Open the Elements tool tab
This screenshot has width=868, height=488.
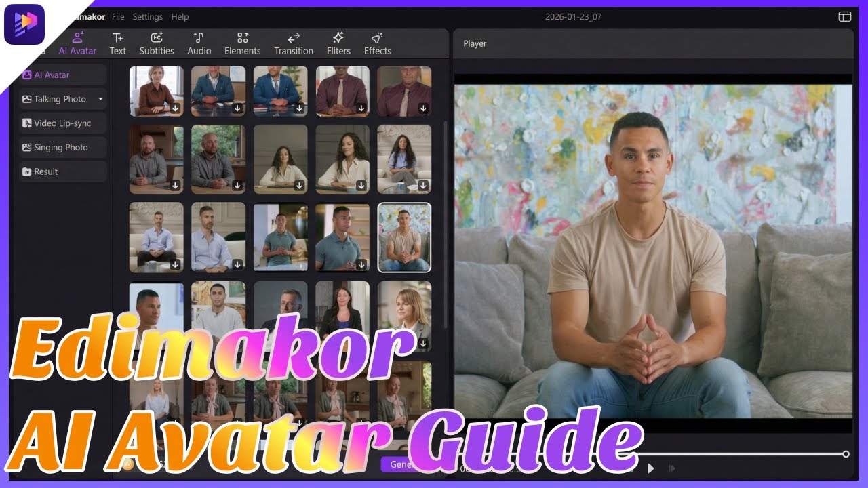243,43
